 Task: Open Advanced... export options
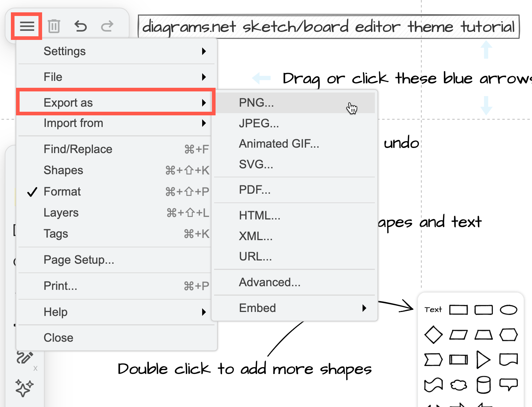pos(294,282)
